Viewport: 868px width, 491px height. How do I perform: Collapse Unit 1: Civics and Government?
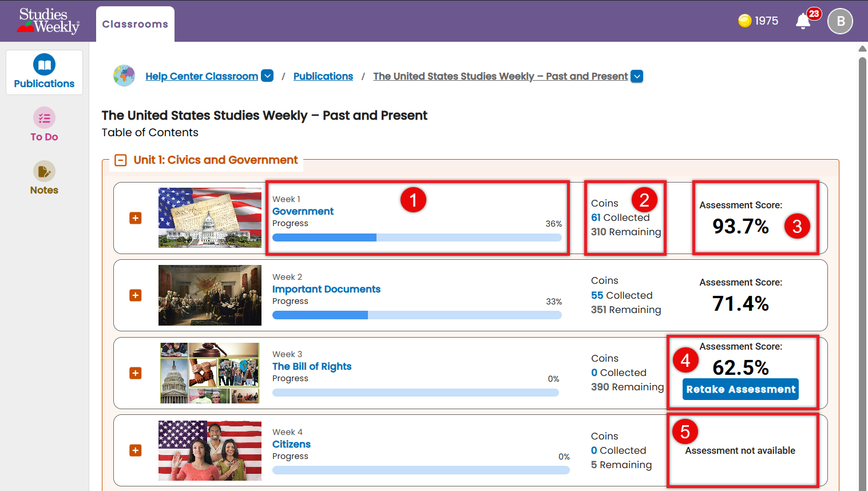[x=121, y=160]
